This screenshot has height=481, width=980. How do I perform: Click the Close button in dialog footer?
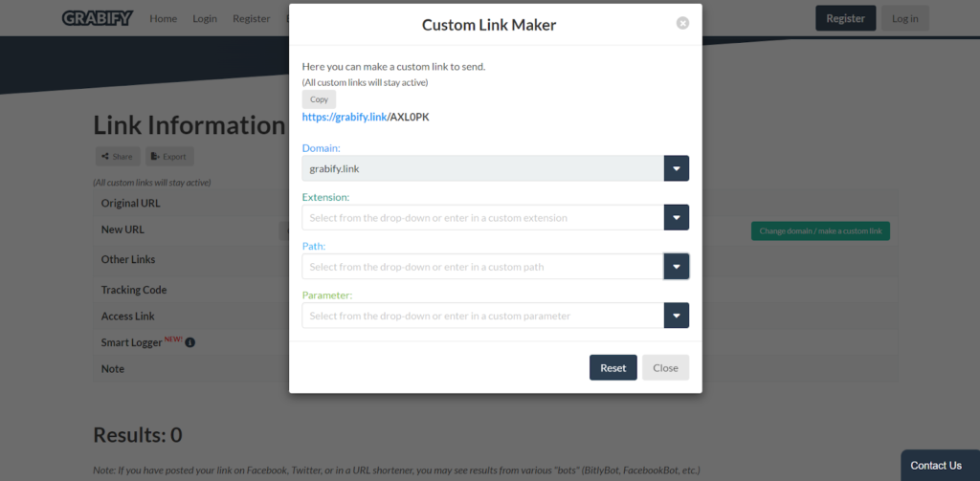666,367
